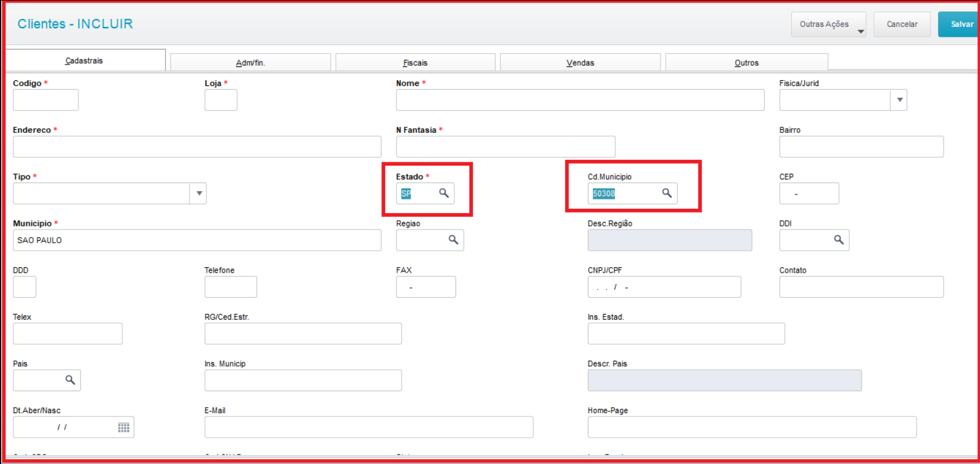This screenshot has height=464, width=980.
Task: Focus the Contato input field
Action: pos(861,287)
